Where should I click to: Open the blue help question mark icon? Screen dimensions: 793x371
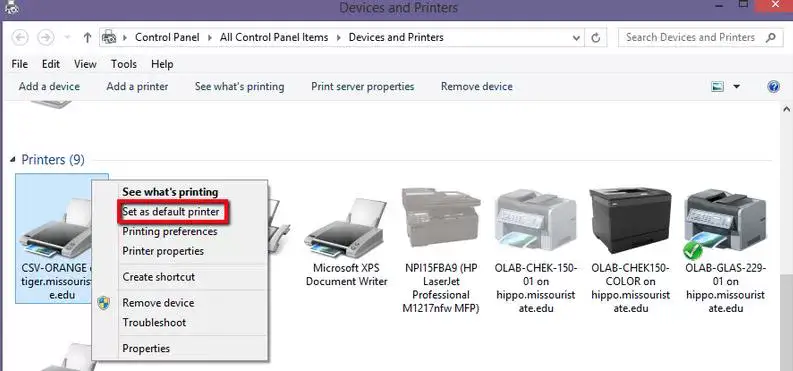coord(773,86)
